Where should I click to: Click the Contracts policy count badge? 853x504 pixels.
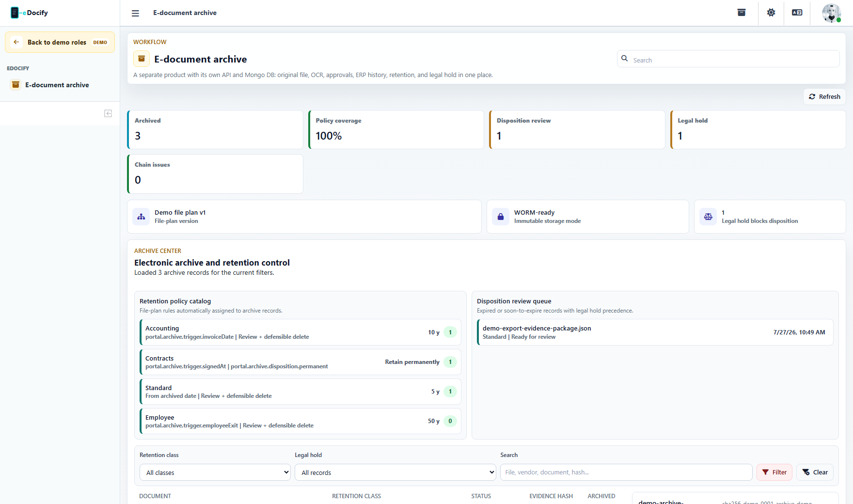point(450,362)
